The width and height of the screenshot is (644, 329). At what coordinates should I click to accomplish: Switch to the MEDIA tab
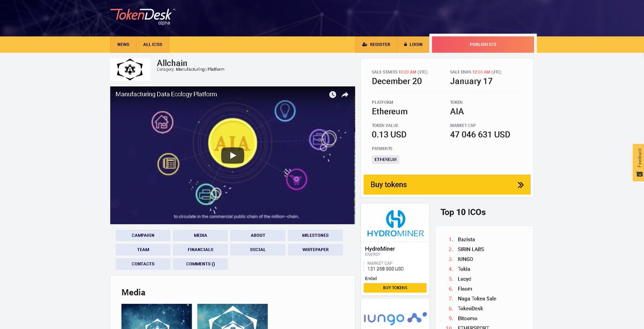(x=201, y=235)
